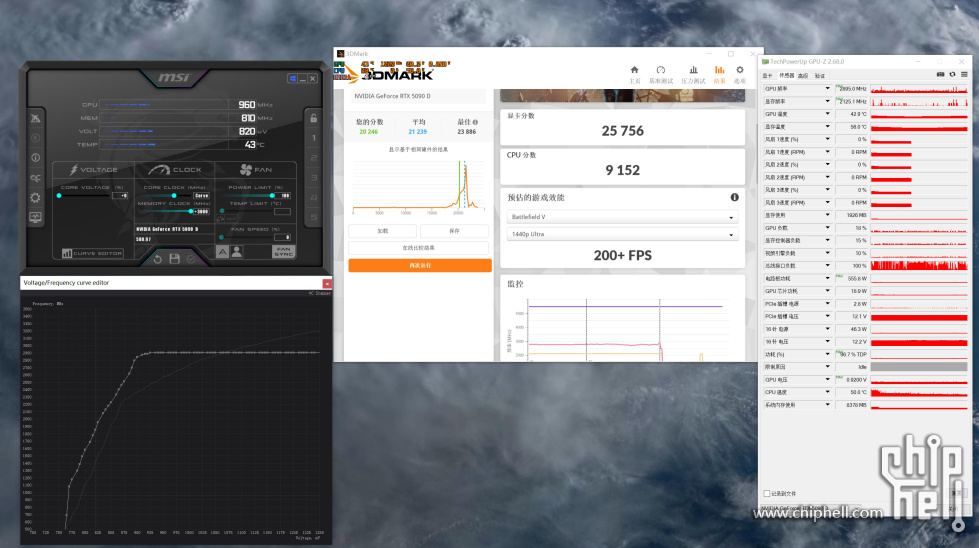The width and height of the screenshot is (979, 548).
Task: Toggle Afterburner profile lock icon
Action: tap(313, 118)
